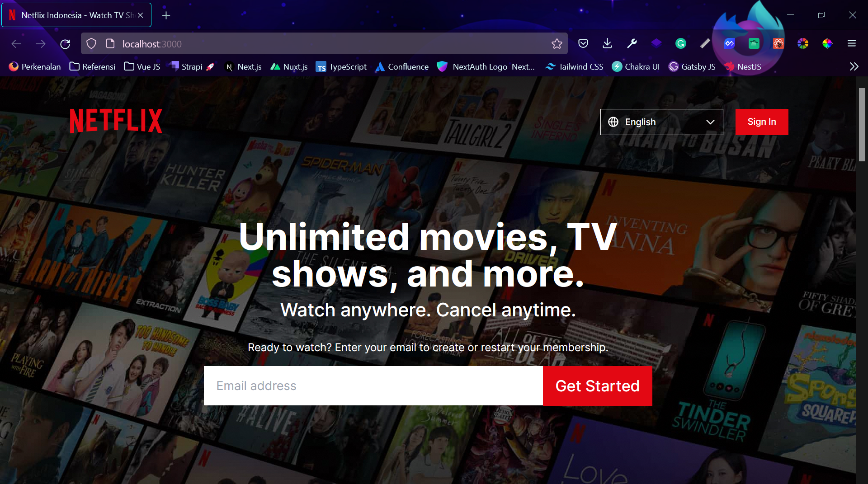This screenshot has height=484, width=868.
Task: Bookmark this page with the star icon
Action: [x=557, y=44]
